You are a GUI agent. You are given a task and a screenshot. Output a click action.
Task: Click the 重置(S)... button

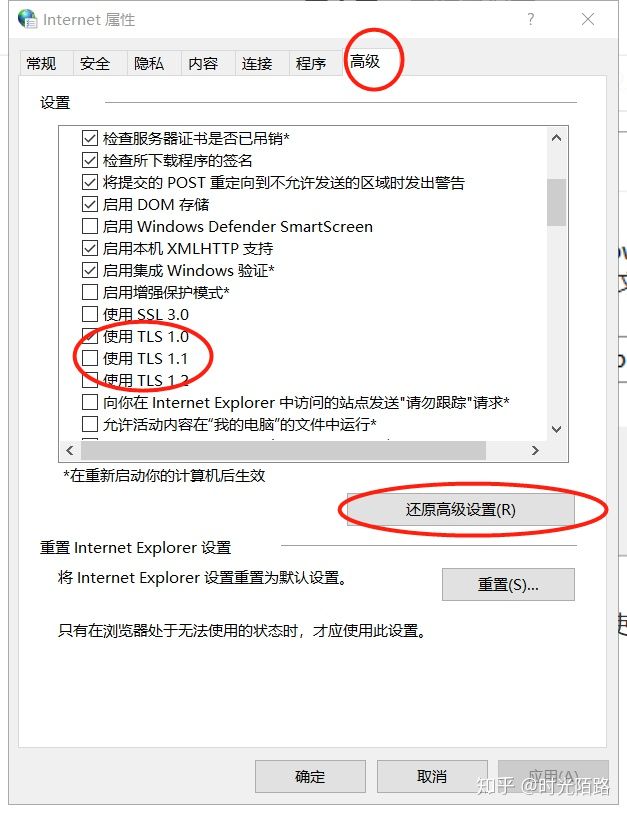tap(508, 585)
